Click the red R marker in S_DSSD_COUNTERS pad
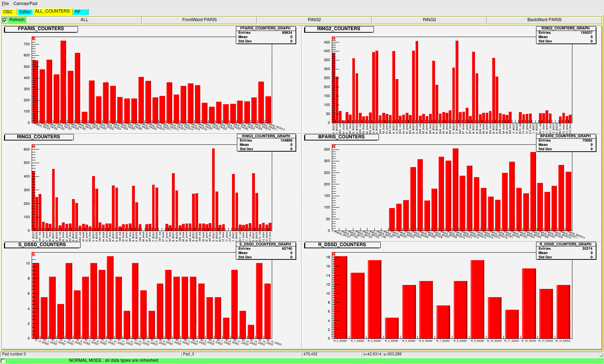This screenshot has width=604, height=364. (x=33, y=254)
